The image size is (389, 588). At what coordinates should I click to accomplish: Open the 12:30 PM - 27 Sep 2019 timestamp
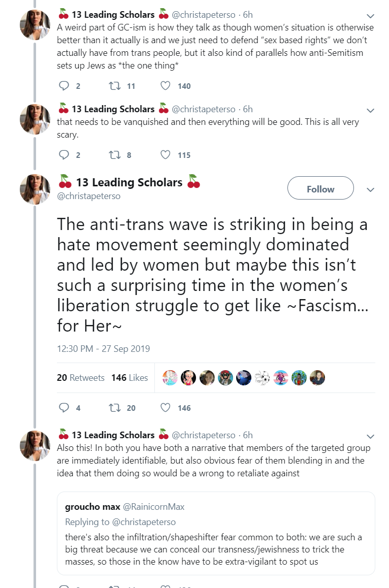click(x=103, y=349)
